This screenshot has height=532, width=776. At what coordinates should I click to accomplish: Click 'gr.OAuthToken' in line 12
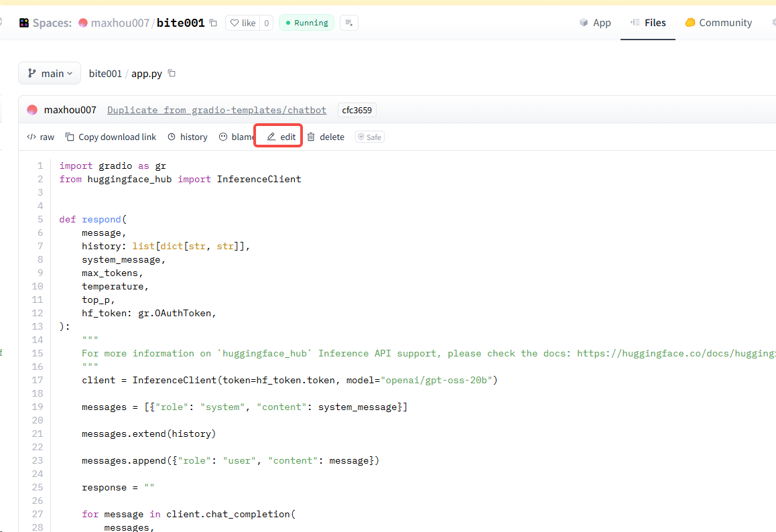tap(175, 314)
